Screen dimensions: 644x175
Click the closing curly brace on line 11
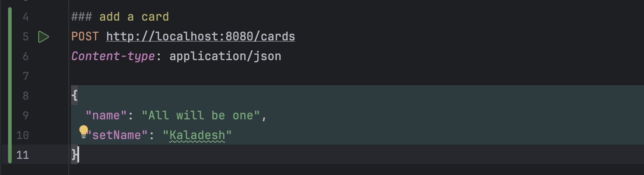point(74,155)
